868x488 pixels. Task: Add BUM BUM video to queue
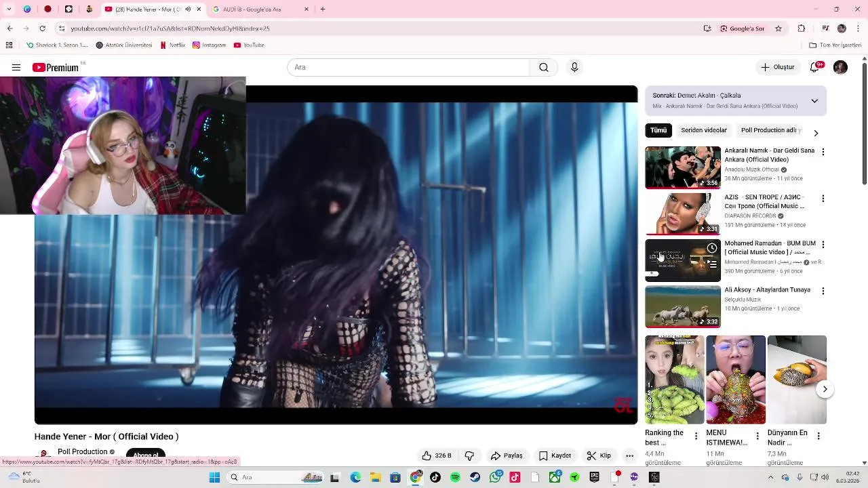tap(711, 264)
